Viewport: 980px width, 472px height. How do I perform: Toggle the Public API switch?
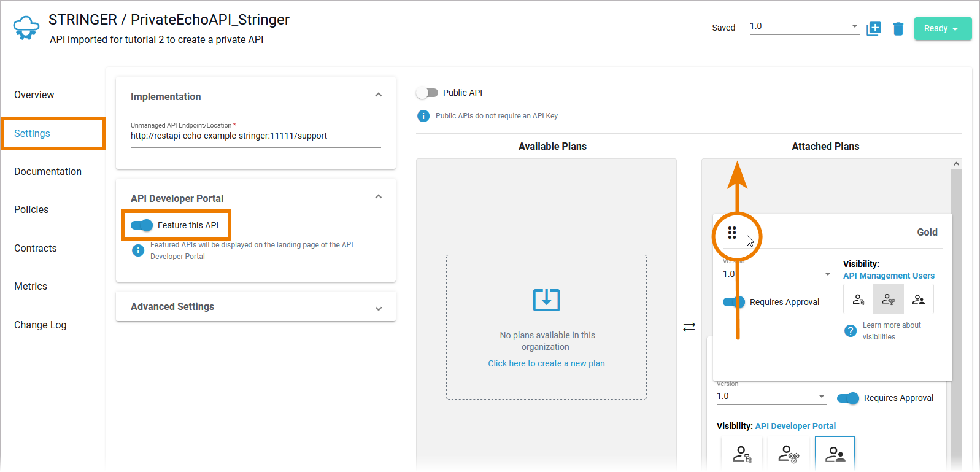click(x=427, y=93)
